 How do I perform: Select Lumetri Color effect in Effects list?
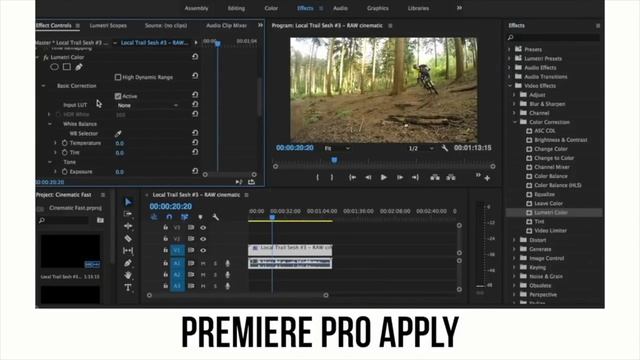[x=551, y=212]
